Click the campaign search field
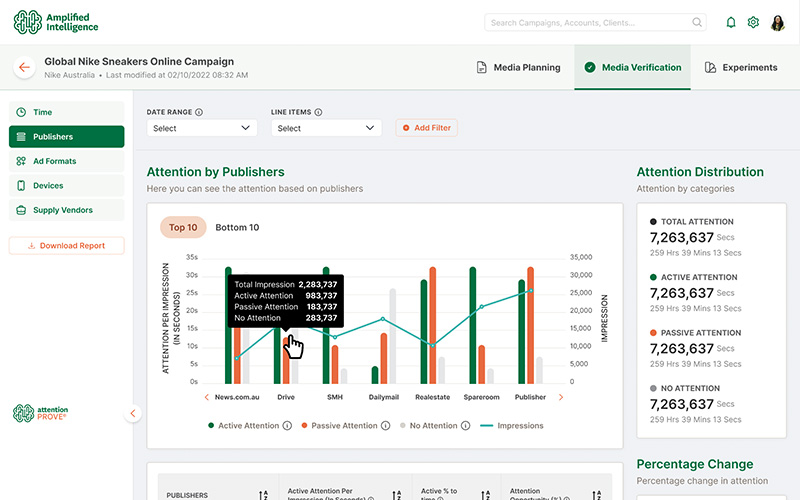The image size is (800, 500). click(595, 22)
